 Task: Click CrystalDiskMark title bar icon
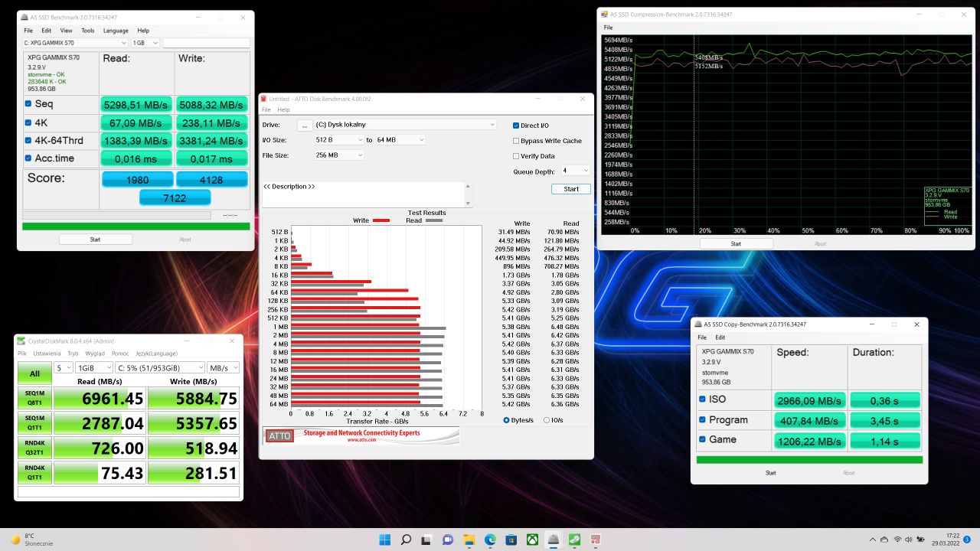point(22,341)
